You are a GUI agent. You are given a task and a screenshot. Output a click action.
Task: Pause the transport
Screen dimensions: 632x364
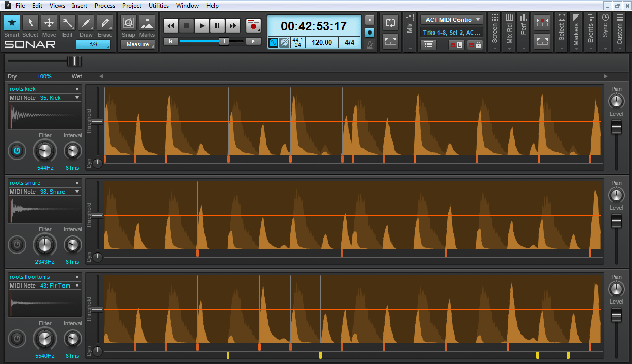[217, 25]
